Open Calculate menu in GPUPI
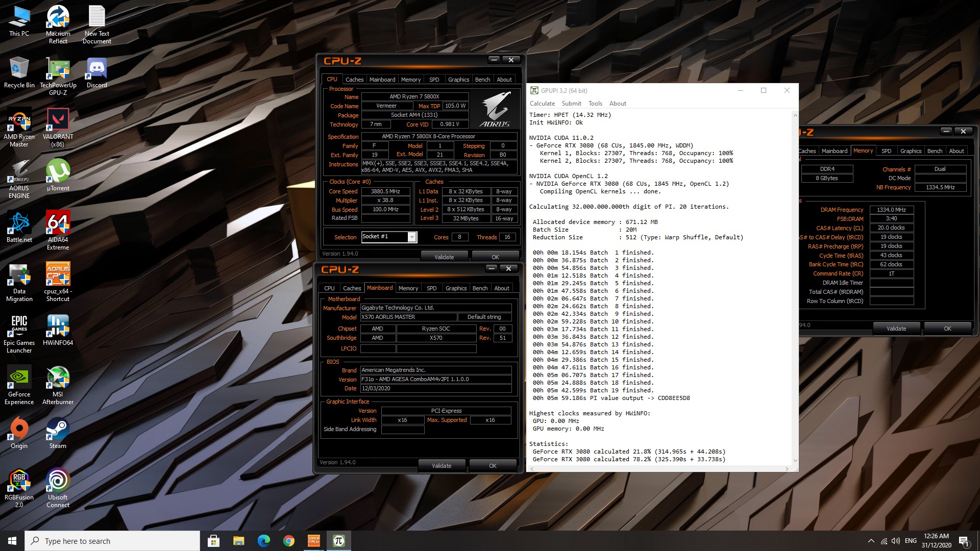Screen dimensions: 980x551 542,104
